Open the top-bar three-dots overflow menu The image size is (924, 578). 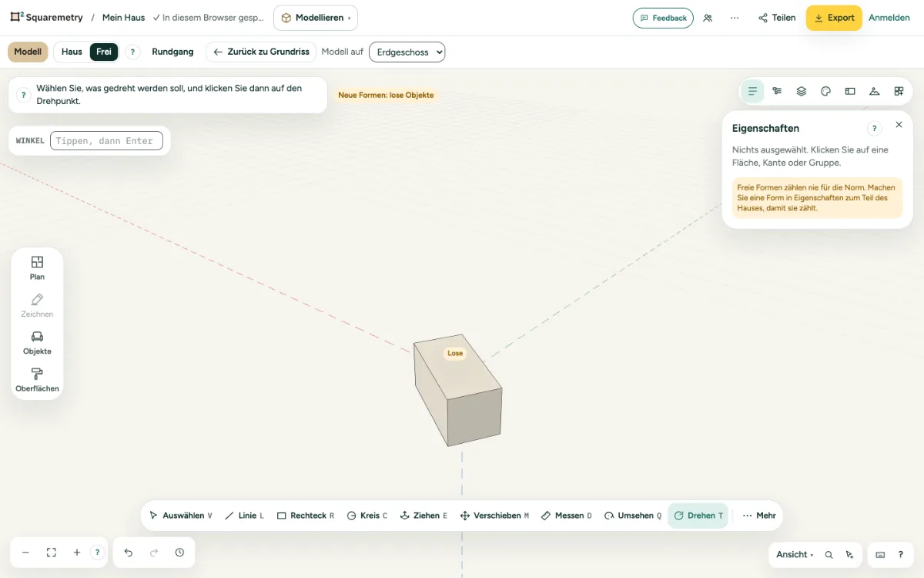pyautogui.click(x=735, y=18)
